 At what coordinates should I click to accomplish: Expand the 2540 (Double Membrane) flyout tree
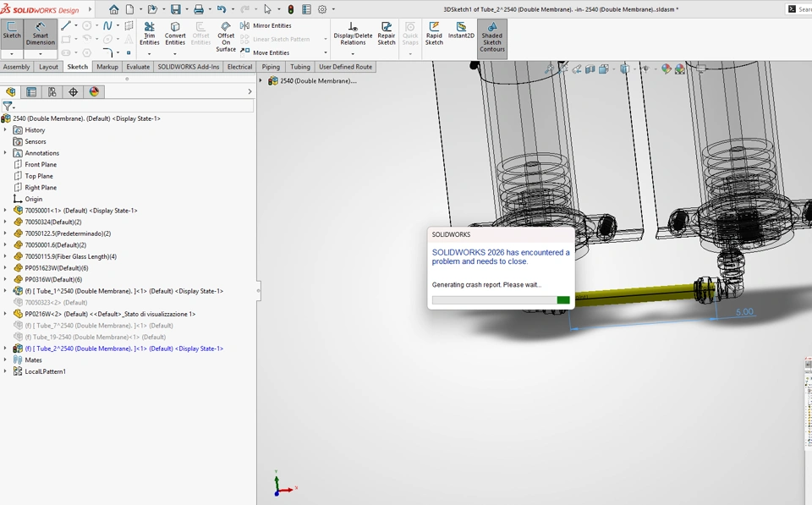[261, 81]
